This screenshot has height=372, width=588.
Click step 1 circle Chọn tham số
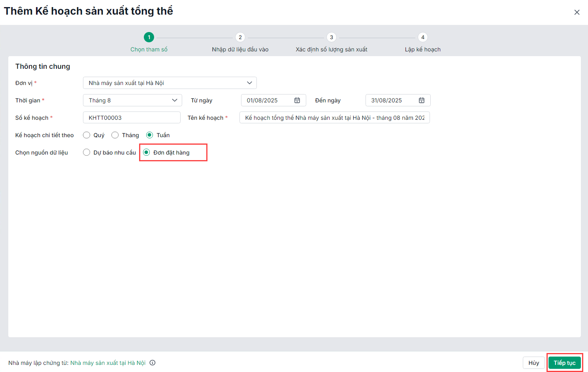click(x=149, y=38)
